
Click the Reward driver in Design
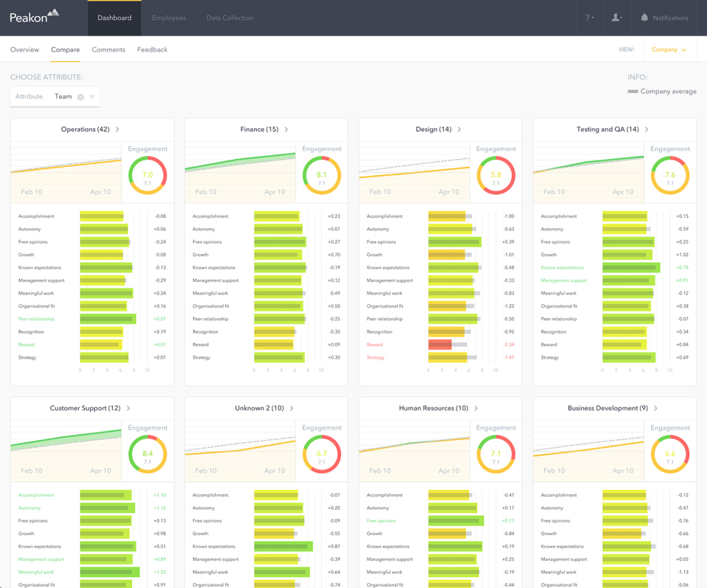(x=375, y=344)
